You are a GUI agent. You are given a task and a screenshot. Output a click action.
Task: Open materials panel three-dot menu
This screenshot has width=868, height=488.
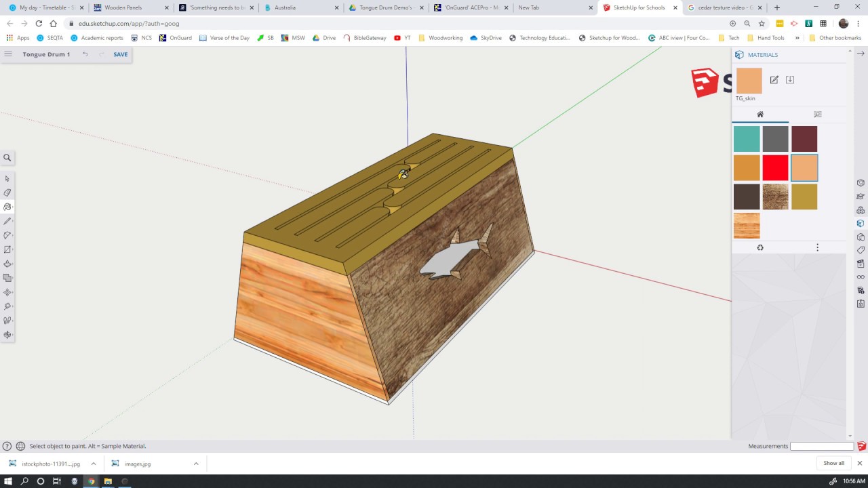pyautogui.click(x=817, y=247)
